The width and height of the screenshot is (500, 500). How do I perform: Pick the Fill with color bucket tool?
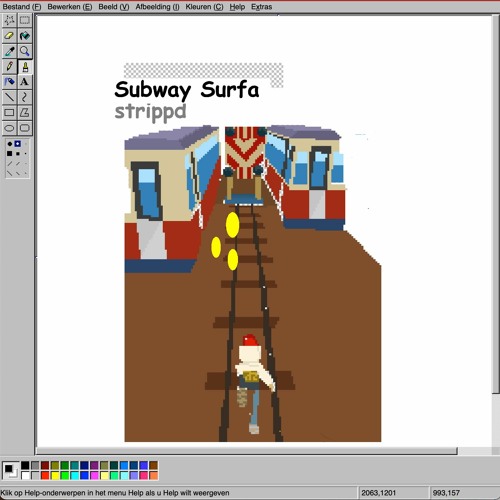pos(25,36)
